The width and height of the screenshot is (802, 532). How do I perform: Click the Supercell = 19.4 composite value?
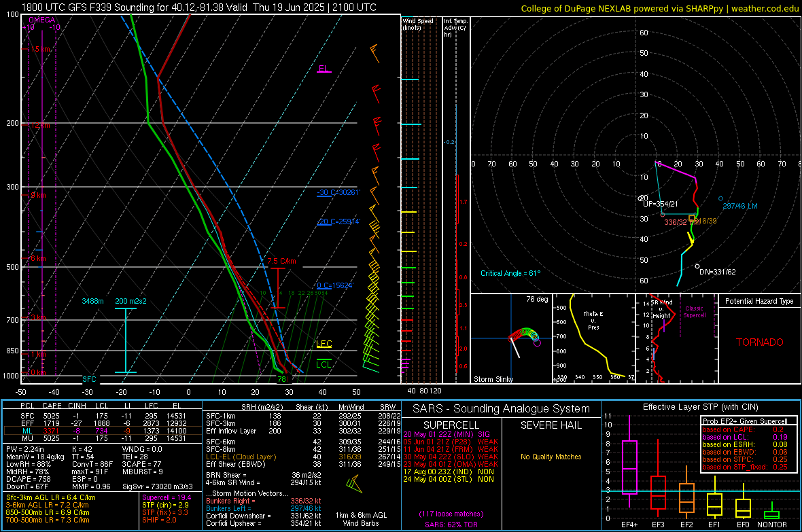(167, 497)
